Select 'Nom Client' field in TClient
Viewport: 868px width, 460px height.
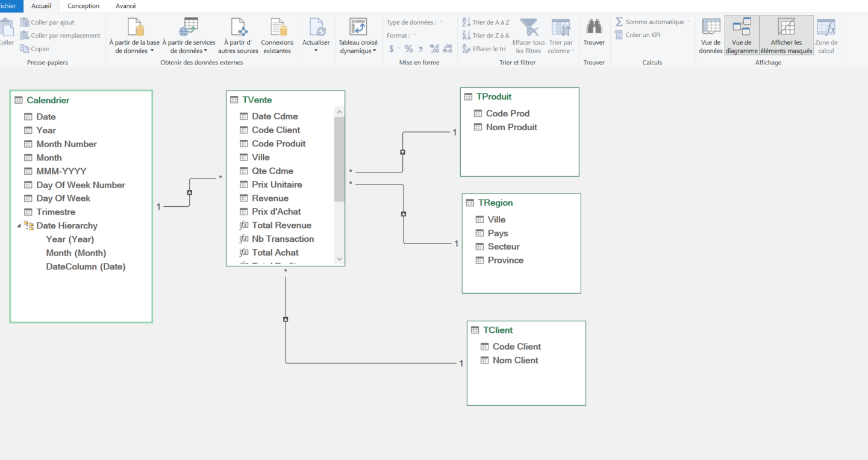pyautogui.click(x=509, y=361)
